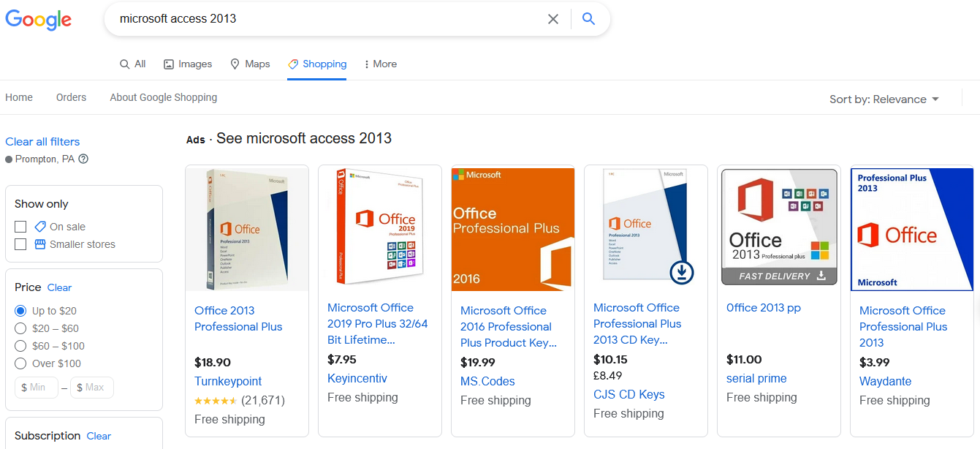Click the download icon on CJS CD Keys product image
The image size is (980, 449).
681,272
